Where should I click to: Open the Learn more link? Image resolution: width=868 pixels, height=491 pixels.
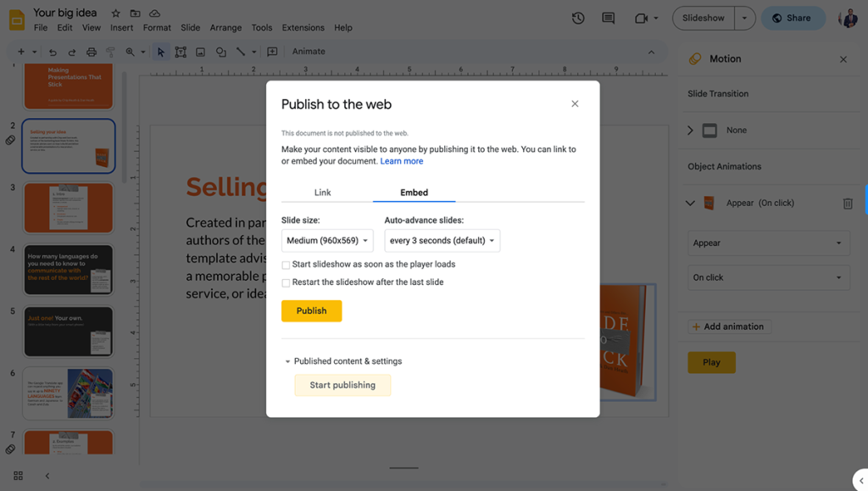401,161
